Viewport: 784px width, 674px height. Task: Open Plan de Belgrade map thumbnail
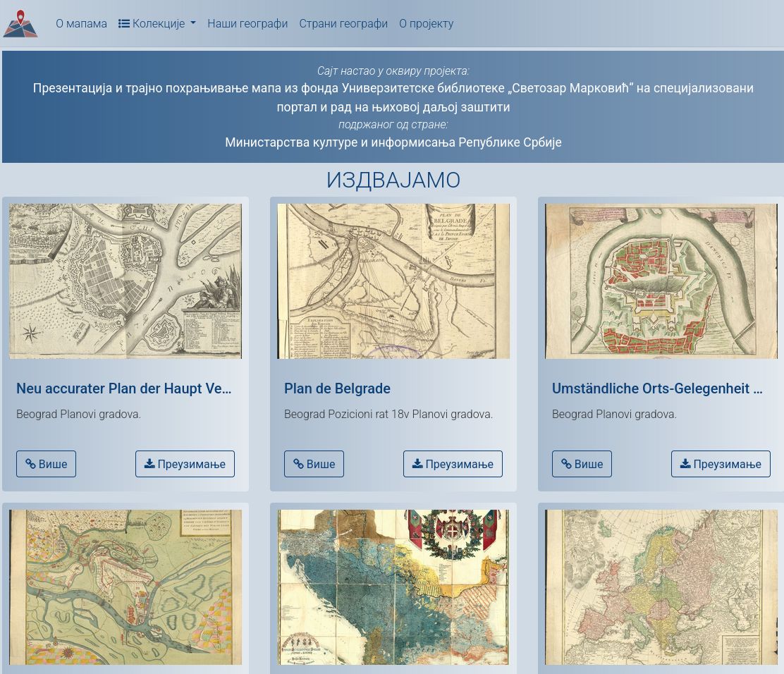(x=393, y=281)
